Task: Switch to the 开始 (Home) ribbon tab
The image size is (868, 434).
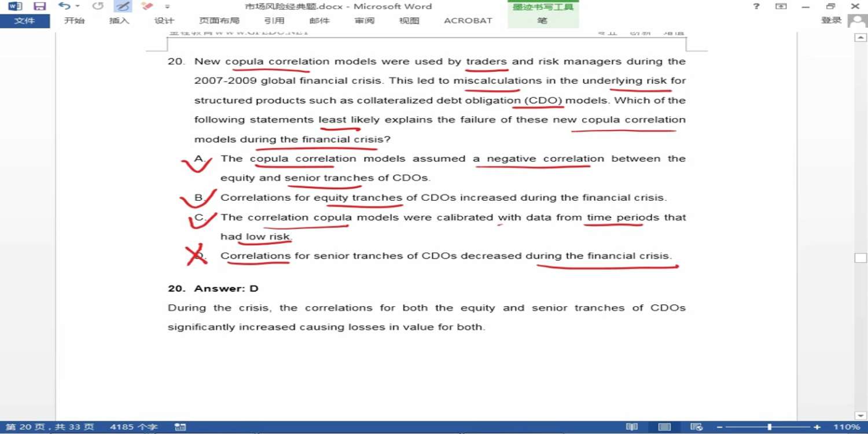Action: point(74,21)
